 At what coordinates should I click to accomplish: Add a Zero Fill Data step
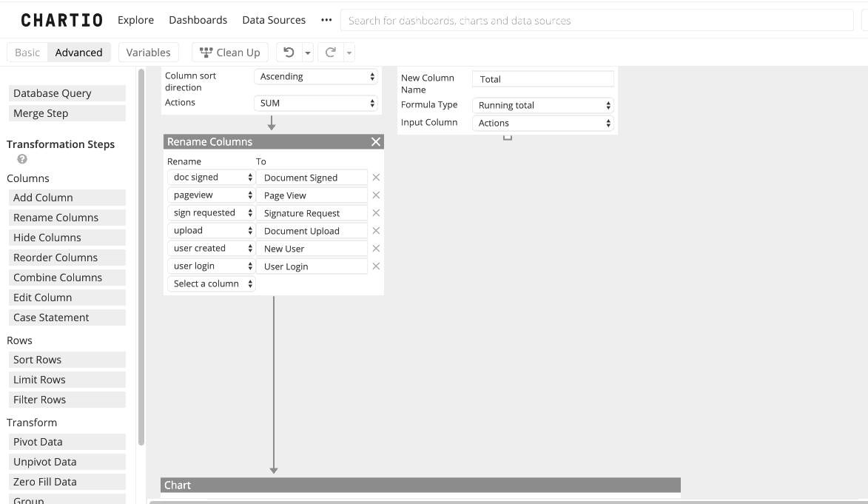pos(67,481)
